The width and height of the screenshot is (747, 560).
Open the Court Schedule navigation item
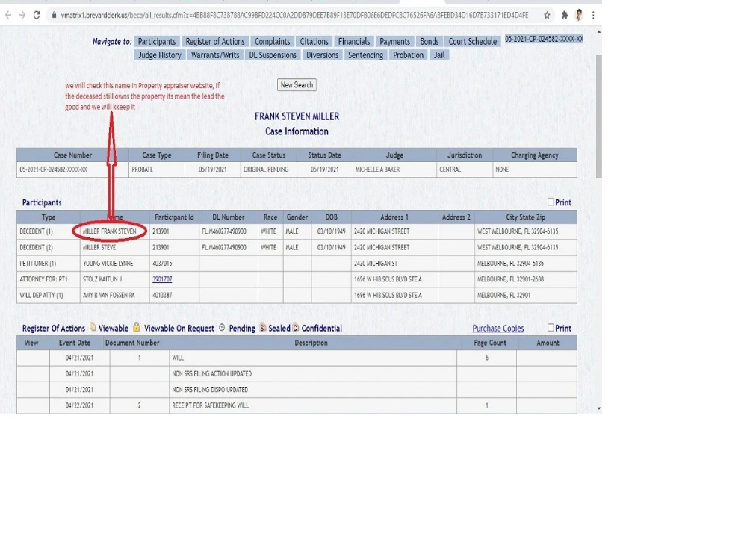tap(473, 41)
